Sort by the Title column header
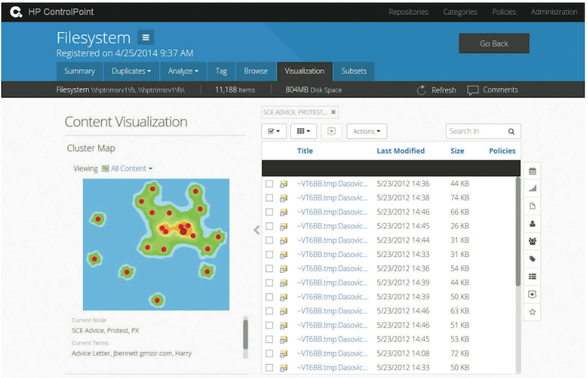 coord(305,151)
